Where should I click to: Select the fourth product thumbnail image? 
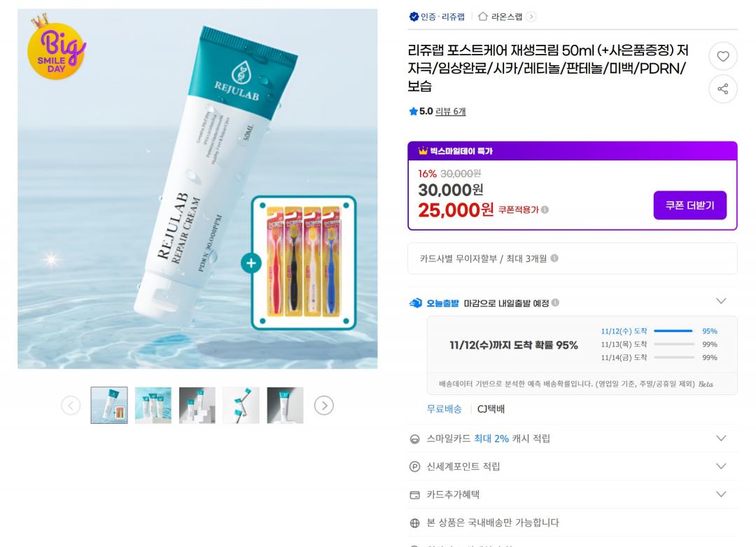(x=241, y=406)
